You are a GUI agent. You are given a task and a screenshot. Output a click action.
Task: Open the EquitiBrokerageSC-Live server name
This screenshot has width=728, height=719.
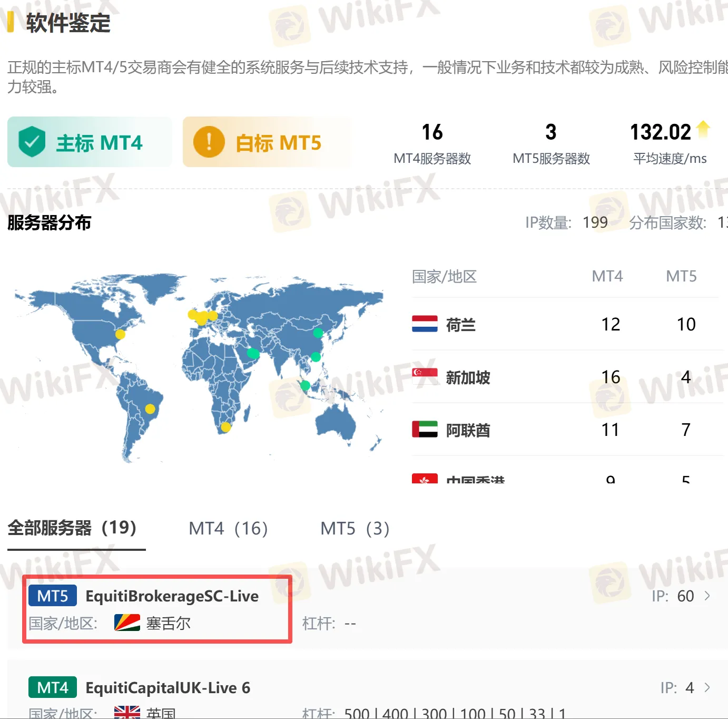[x=172, y=596]
